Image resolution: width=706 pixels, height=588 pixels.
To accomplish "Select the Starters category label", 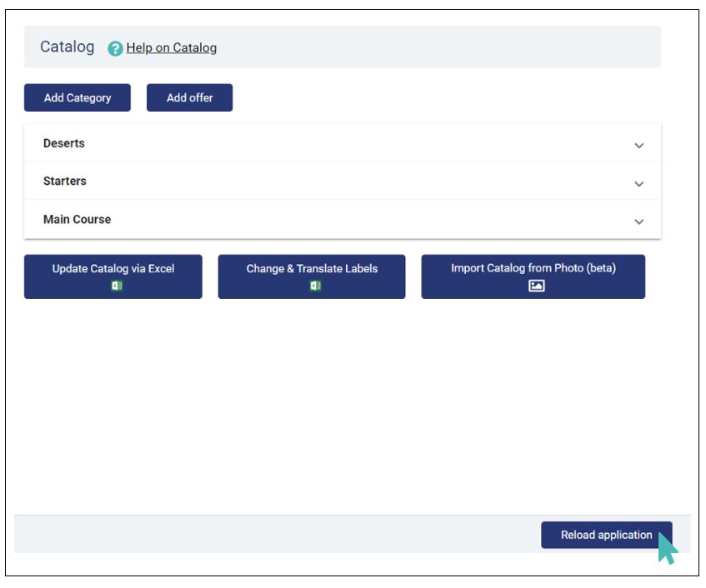I will [x=65, y=181].
